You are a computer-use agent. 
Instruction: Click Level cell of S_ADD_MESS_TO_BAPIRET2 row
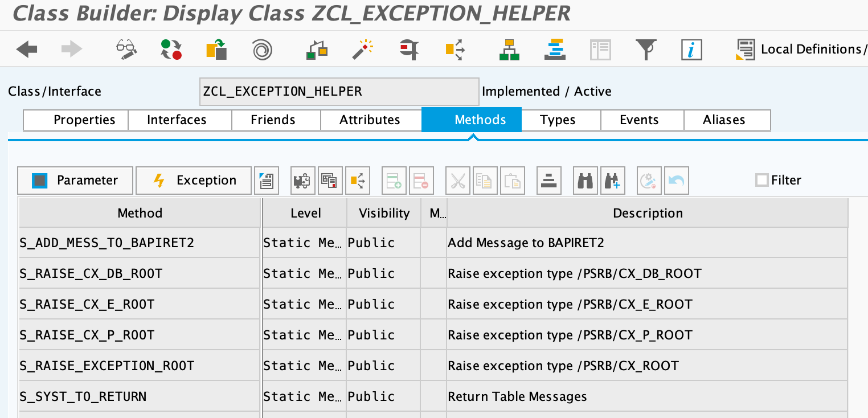305,243
